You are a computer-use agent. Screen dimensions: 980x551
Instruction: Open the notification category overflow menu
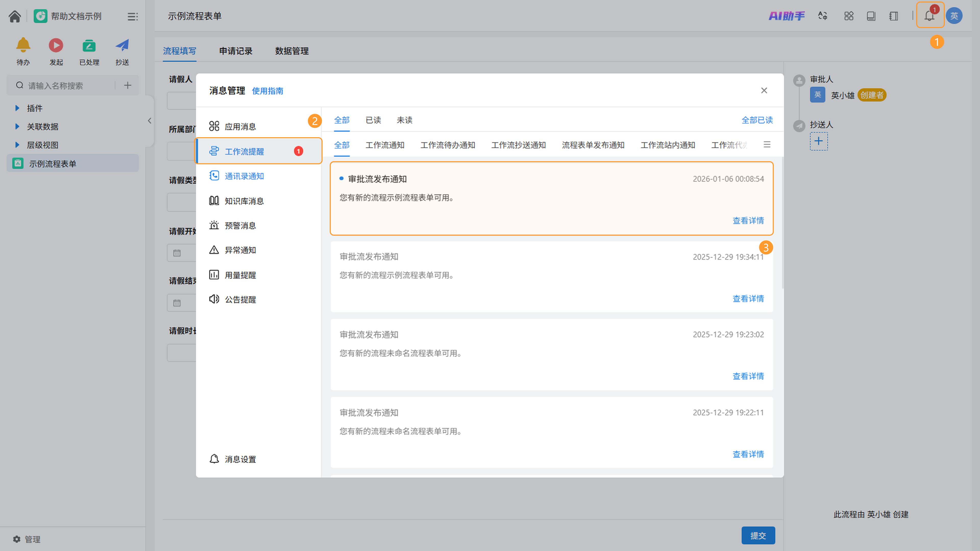(x=767, y=144)
